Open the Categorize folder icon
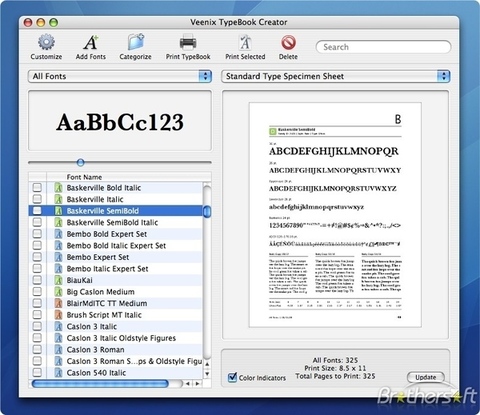The image size is (480, 415). coord(136,42)
